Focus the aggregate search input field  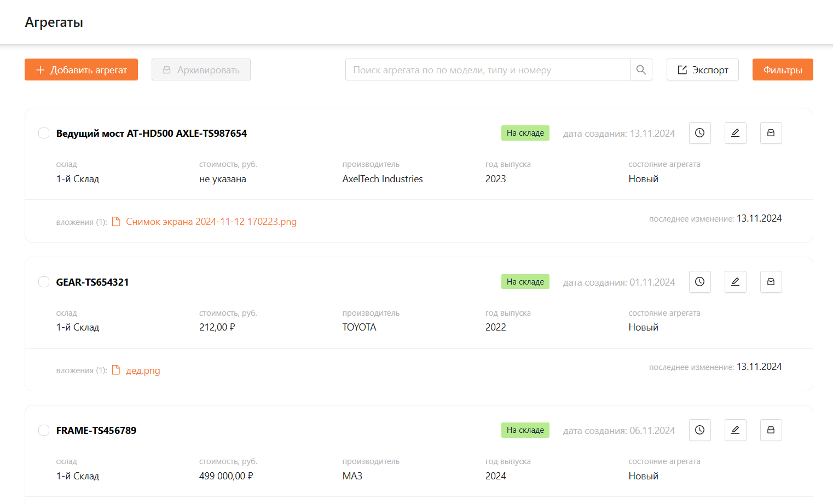(x=487, y=69)
